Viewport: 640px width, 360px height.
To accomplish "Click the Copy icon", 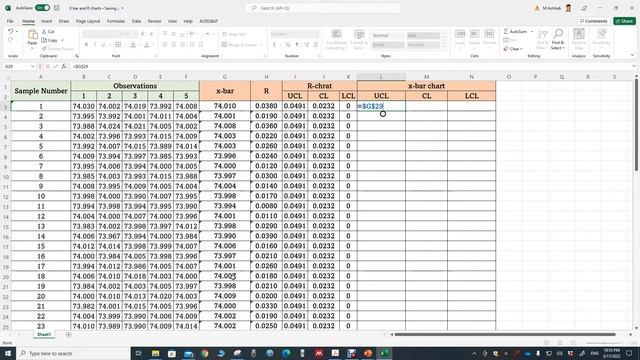I will pos(44,40).
